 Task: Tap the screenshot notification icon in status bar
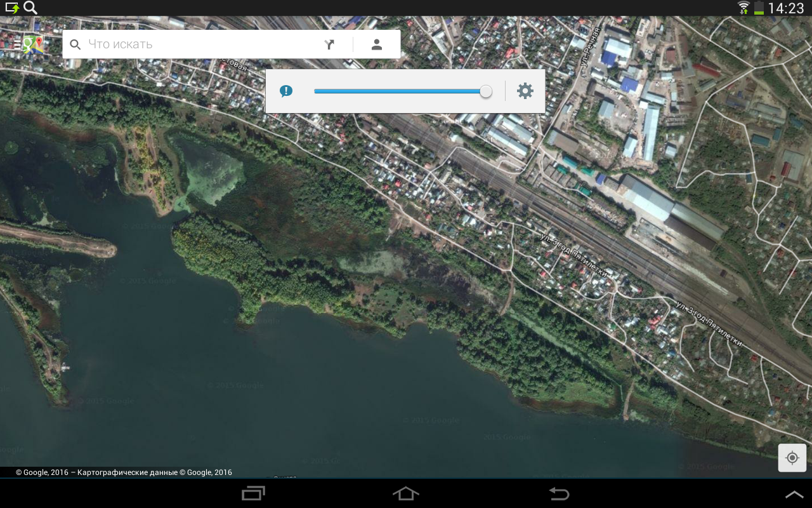pos(12,8)
